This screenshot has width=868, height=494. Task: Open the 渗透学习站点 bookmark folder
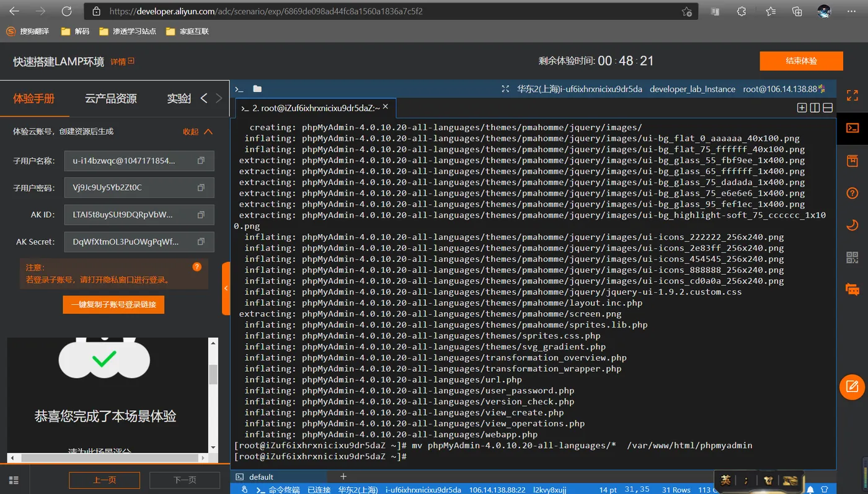click(128, 31)
